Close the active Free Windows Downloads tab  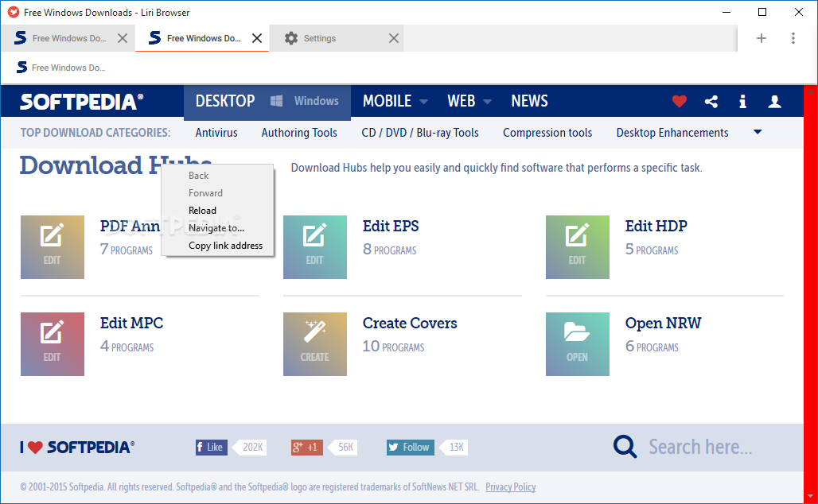point(257,38)
